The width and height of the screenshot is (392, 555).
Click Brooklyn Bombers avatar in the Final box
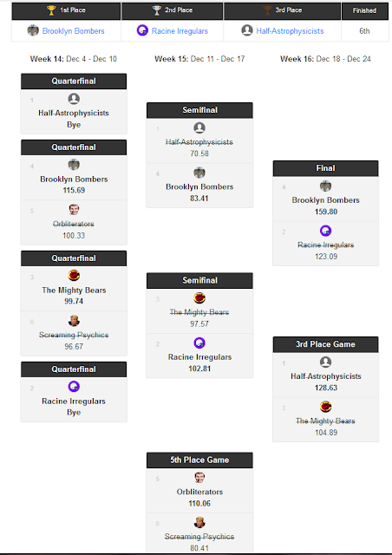(x=325, y=186)
